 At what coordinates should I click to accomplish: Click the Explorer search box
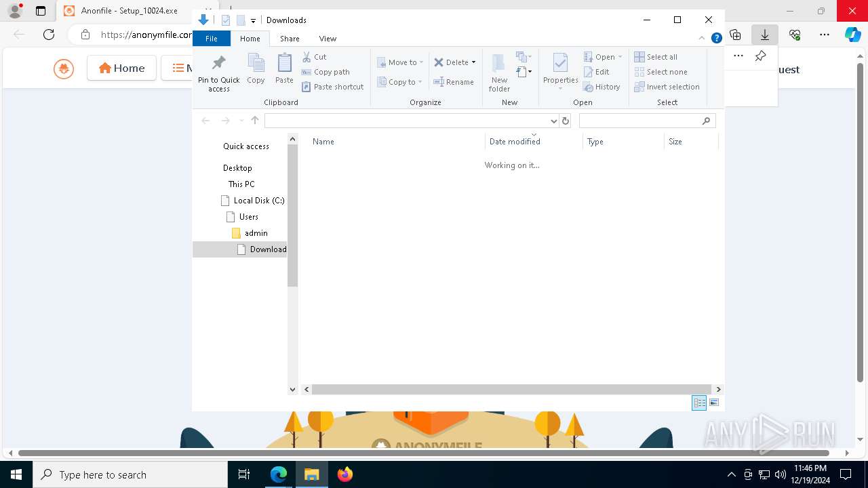coord(647,121)
